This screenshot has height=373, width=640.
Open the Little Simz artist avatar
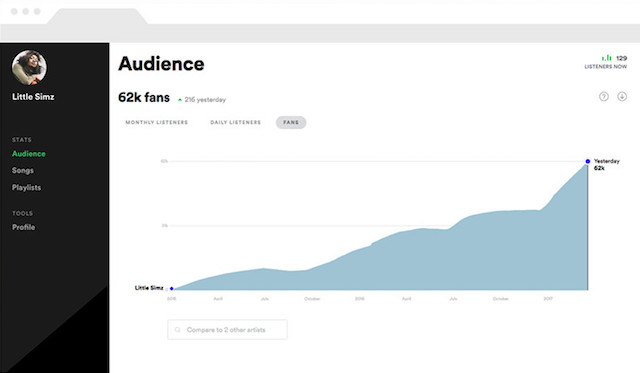point(29,68)
